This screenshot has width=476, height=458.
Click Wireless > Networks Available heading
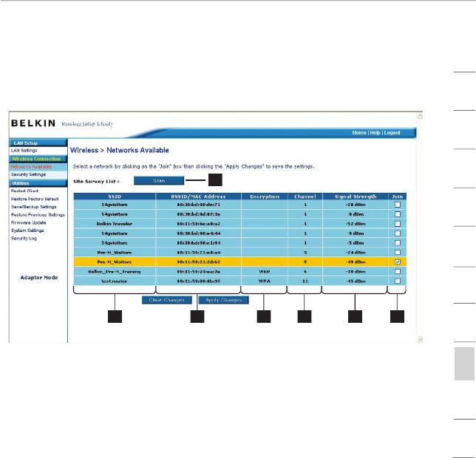tap(119, 151)
